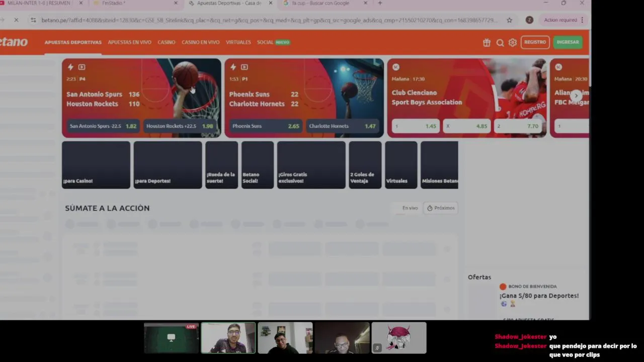The image size is (644, 362).
Task: Switch to the Próximos filter
Action: pos(441,208)
